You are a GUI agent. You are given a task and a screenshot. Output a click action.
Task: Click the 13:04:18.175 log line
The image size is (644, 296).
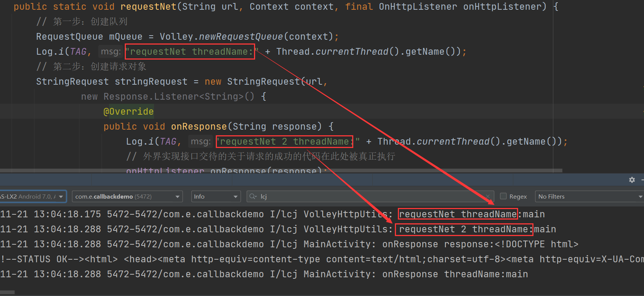272,214
